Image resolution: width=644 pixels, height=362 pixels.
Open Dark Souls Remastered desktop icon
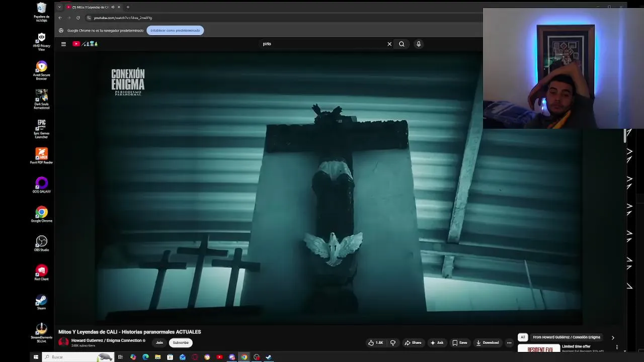coord(41,100)
